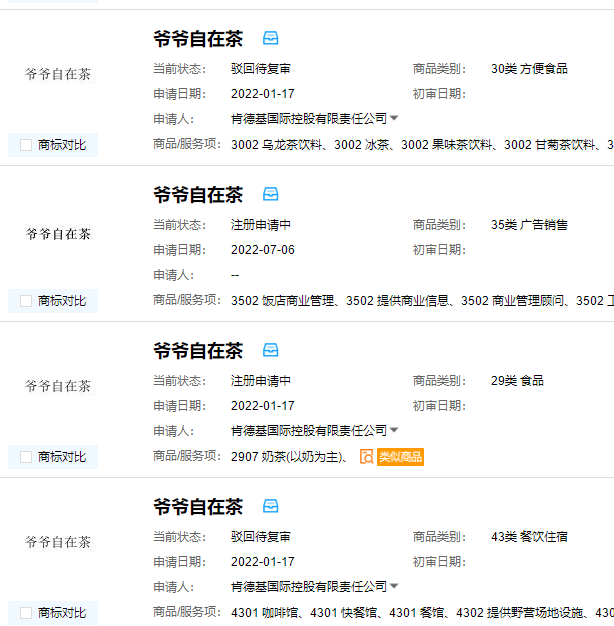This screenshot has width=614, height=626.
Task: Click the 类似商品 orange button
Action: 400,457
